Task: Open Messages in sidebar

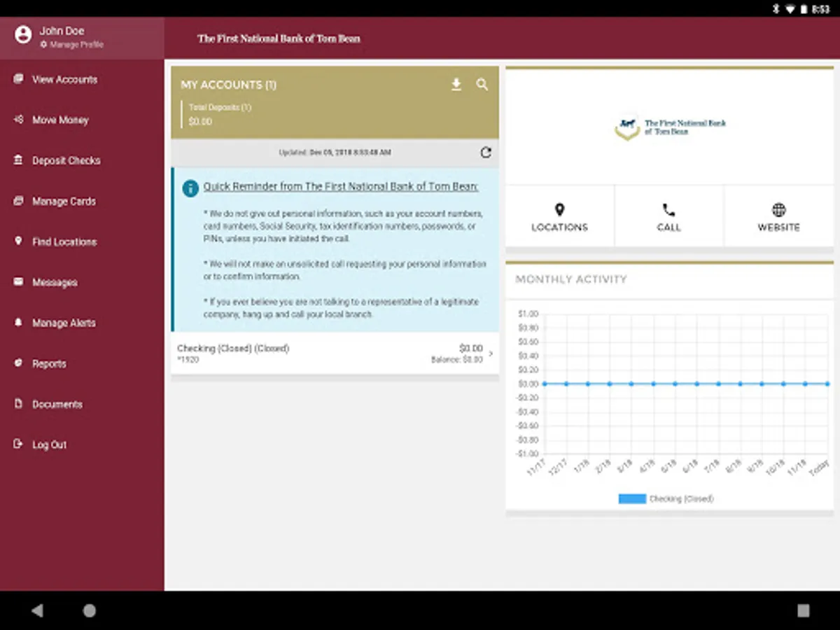Action: (x=55, y=283)
